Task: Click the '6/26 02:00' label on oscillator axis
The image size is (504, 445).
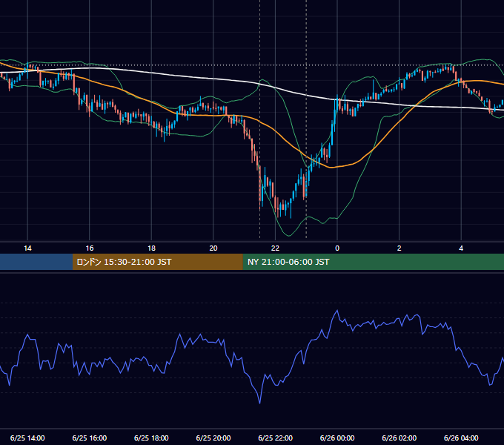Action: point(399,438)
